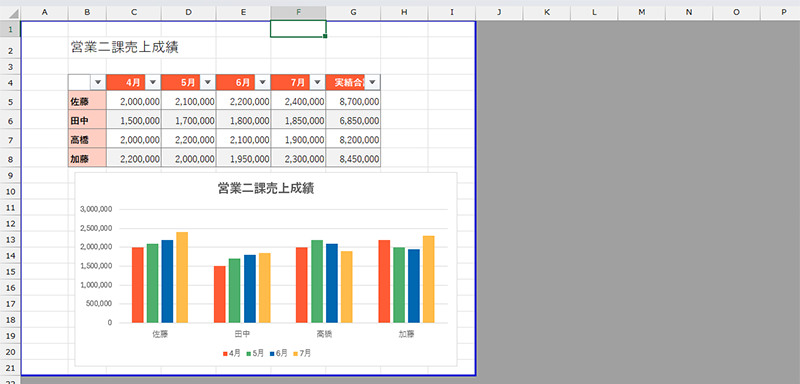
Task: Select the cell showing 2,400,000
Action: click(x=298, y=101)
